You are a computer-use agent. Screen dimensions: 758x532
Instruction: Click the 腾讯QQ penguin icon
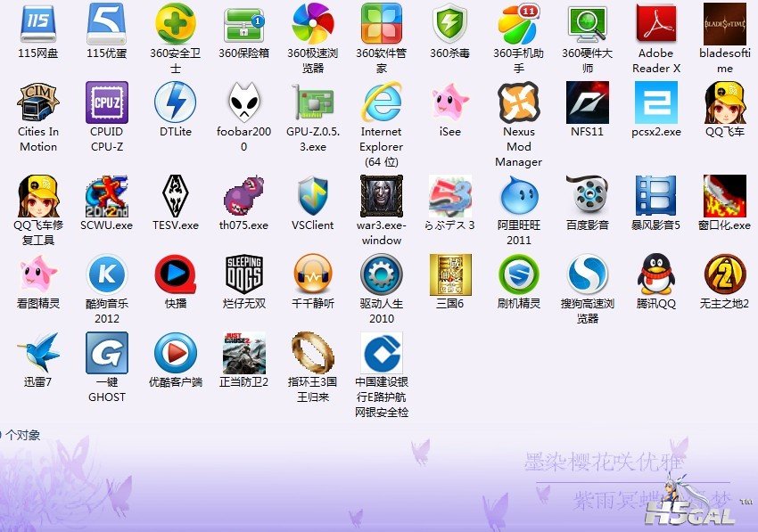656,274
